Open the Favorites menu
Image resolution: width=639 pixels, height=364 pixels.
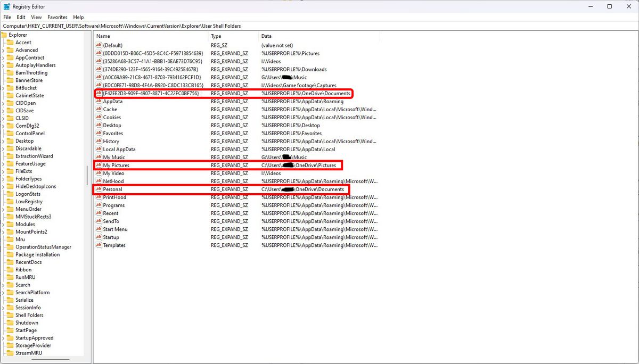56,17
